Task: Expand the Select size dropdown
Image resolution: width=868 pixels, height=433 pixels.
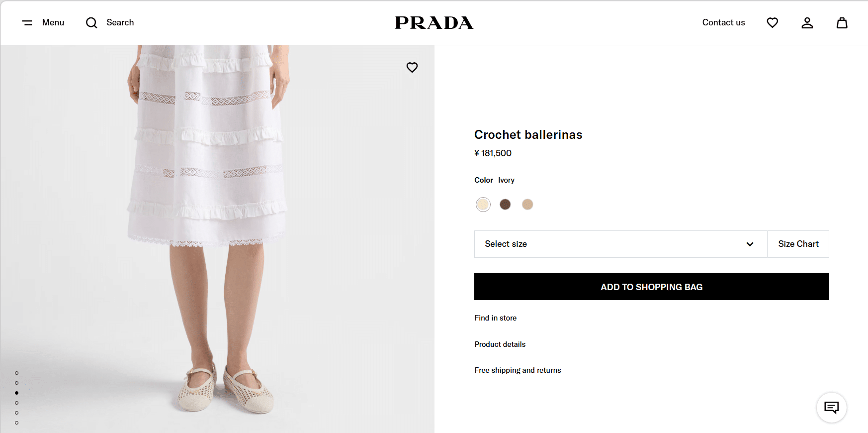Action: click(x=620, y=244)
